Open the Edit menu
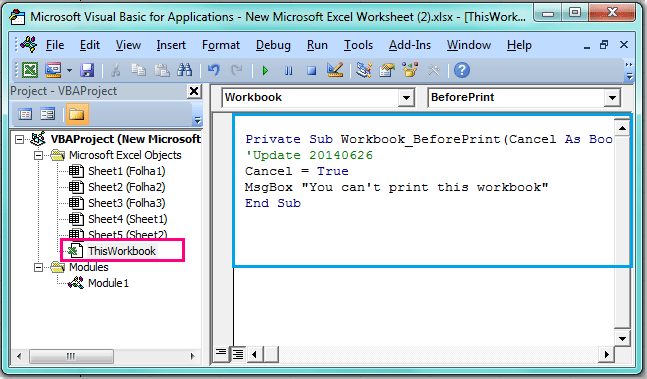The image size is (647, 379). (90, 45)
